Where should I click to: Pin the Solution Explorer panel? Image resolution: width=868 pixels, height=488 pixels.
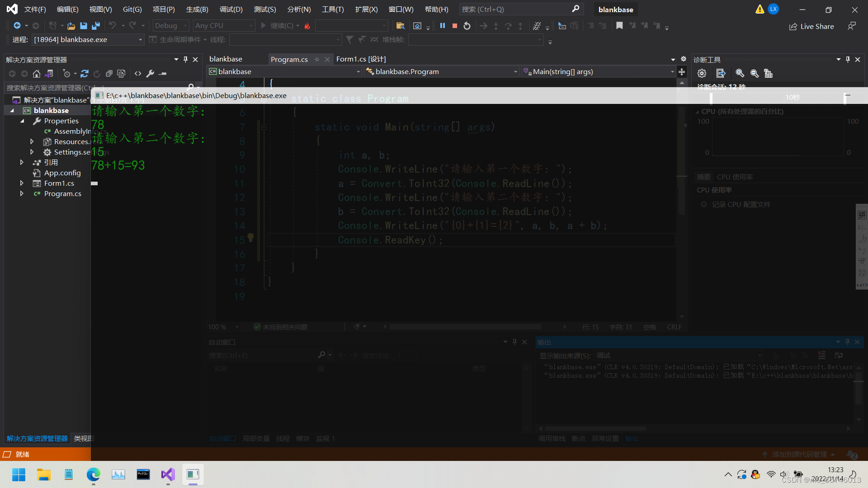185,59
